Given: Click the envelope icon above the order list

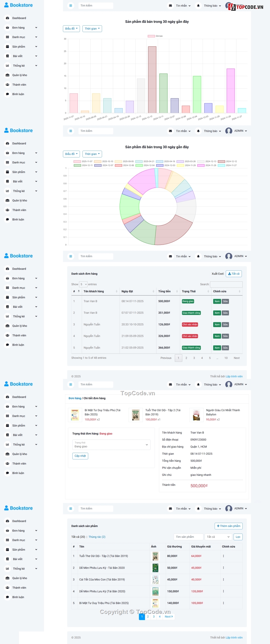Looking at the screenshot, I should [x=170, y=256].
